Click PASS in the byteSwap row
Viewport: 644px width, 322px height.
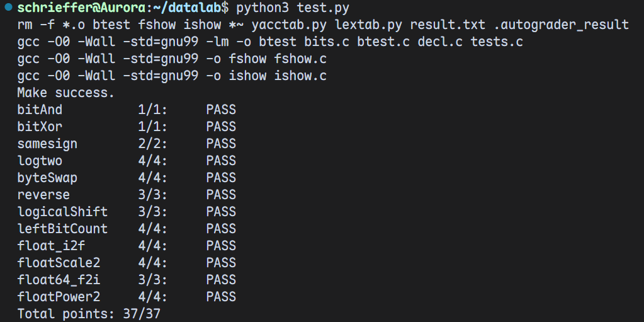221,178
